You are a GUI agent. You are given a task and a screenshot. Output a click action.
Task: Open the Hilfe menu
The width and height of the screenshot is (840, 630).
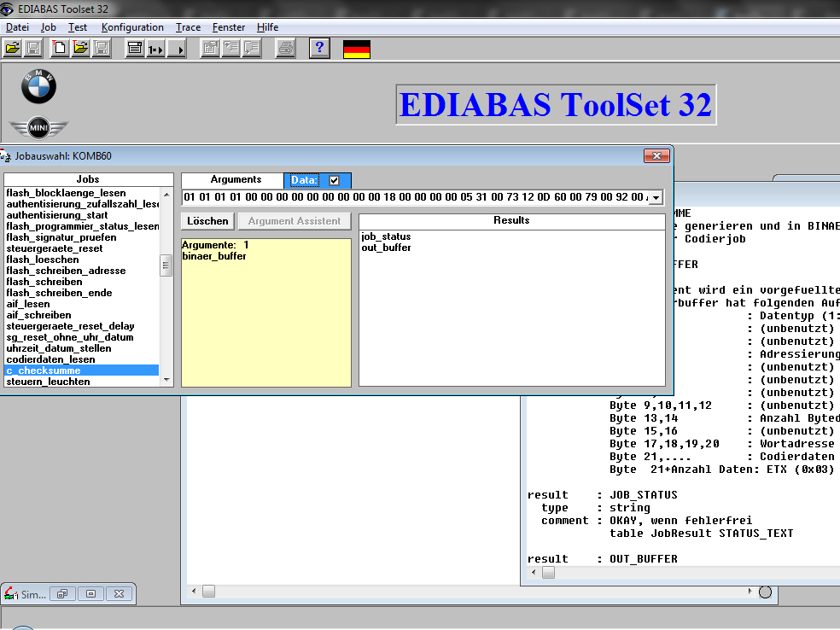pyautogui.click(x=267, y=27)
